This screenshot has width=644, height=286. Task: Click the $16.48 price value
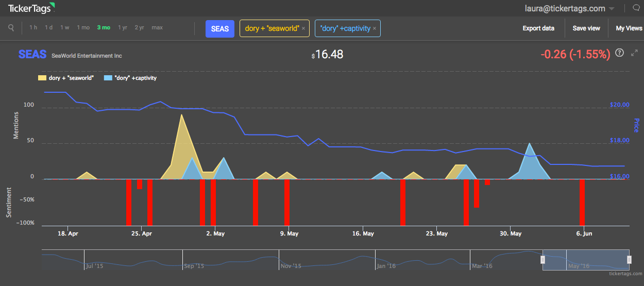pyautogui.click(x=327, y=54)
